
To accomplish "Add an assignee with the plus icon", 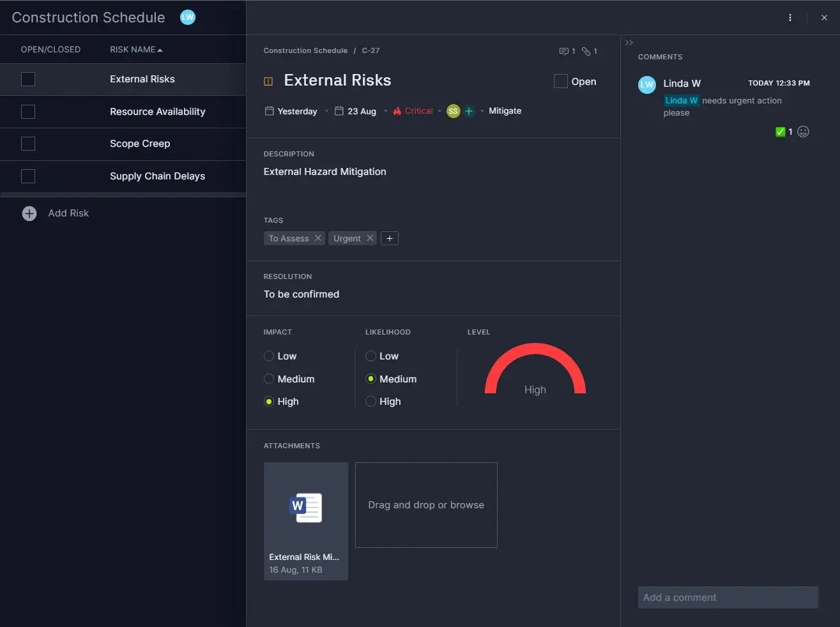I will coord(469,111).
